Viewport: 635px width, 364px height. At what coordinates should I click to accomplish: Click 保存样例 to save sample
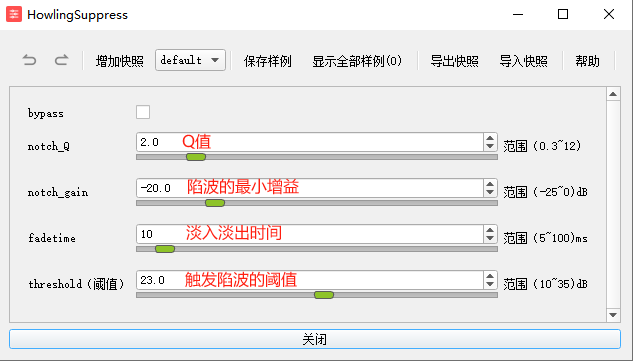click(268, 61)
